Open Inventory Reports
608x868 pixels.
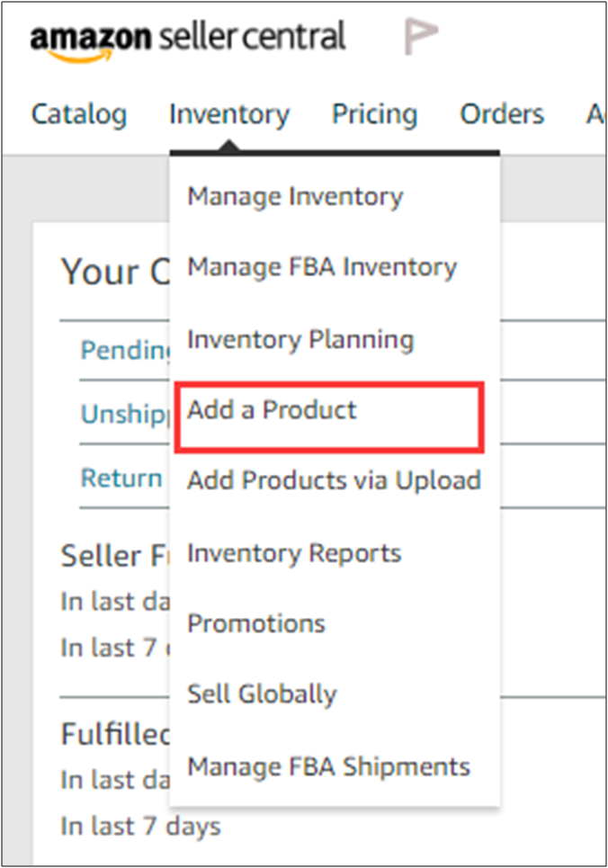coord(294,552)
